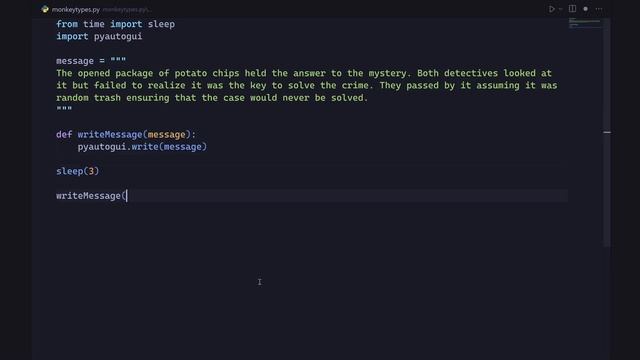Screen dimensions: 640x360
Task: Click text line starting 'random trash ensuring'
Action: [x=212, y=98]
